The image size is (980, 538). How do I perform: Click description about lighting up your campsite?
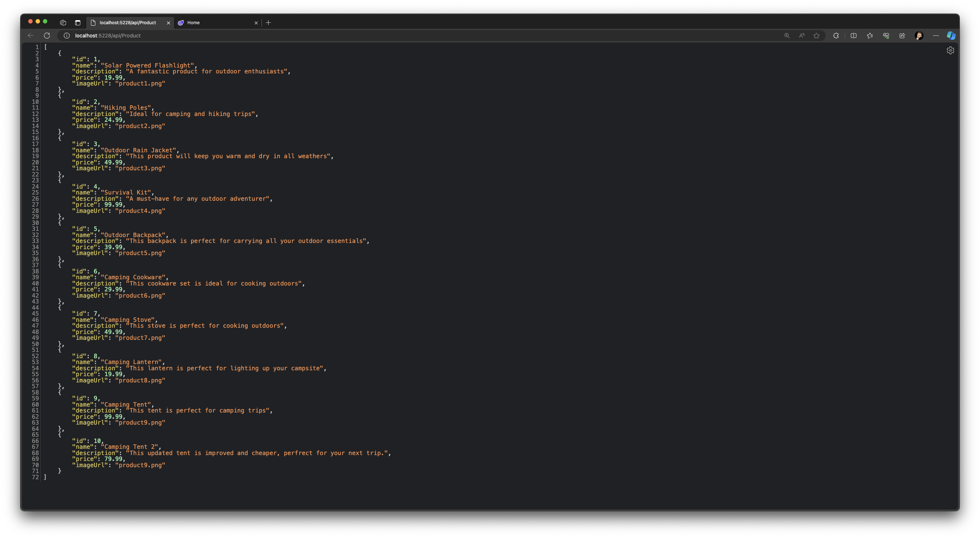point(225,368)
